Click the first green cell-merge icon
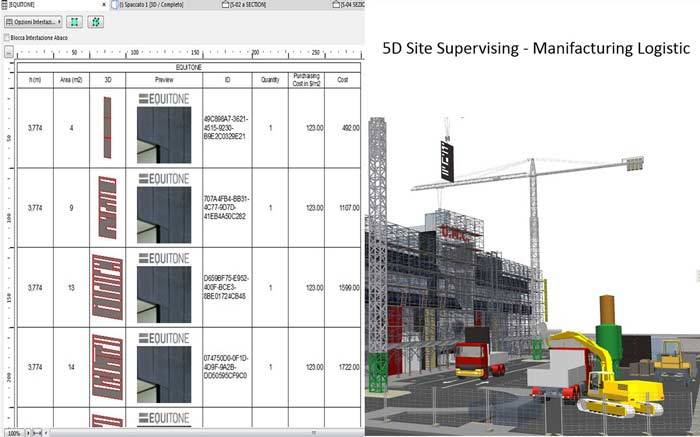The image size is (700, 437). click(75, 22)
